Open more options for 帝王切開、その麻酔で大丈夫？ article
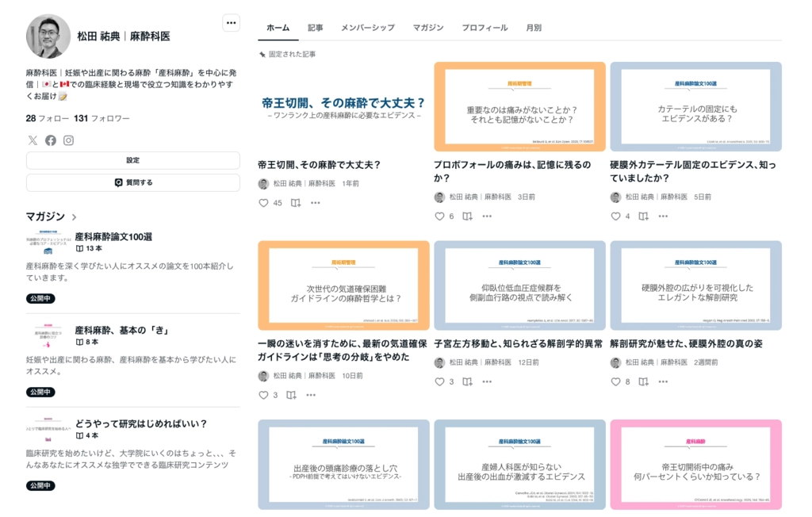Image resolution: width=812 pixels, height=517 pixels. 316,203
